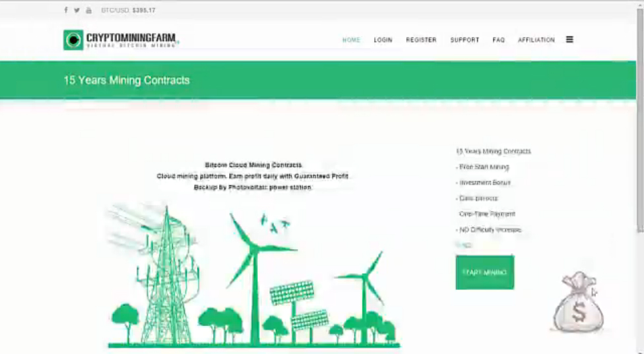Screen dimensions: 644x354
Task: Open the hamburger menu icon
Action: pyautogui.click(x=569, y=40)
